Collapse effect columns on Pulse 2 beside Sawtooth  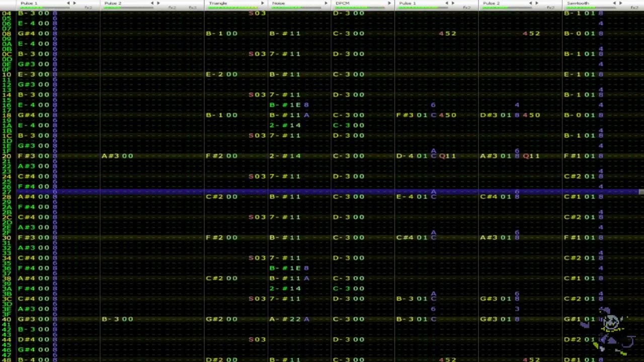[530, 3]
